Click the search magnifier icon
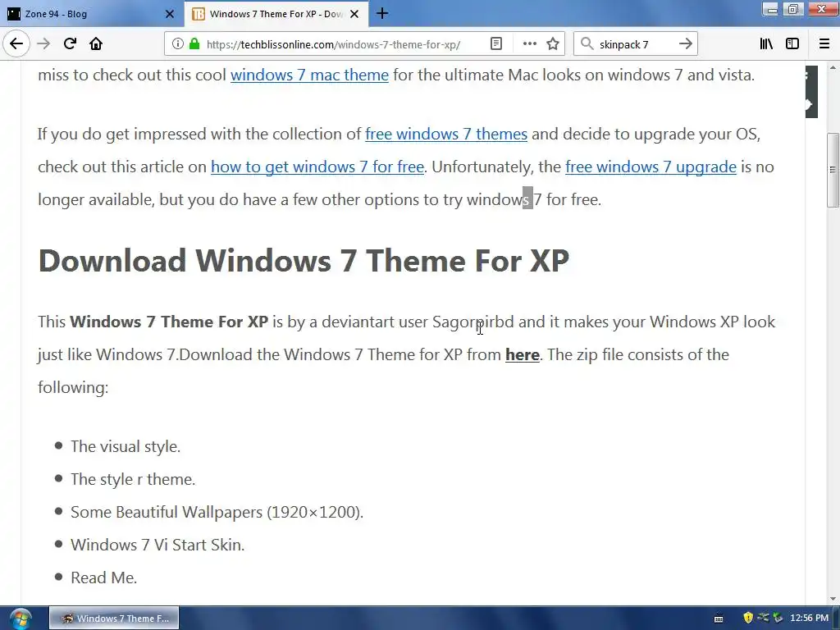Image resolution: width=840 pixels, height=630 pixels. (587, 44)
